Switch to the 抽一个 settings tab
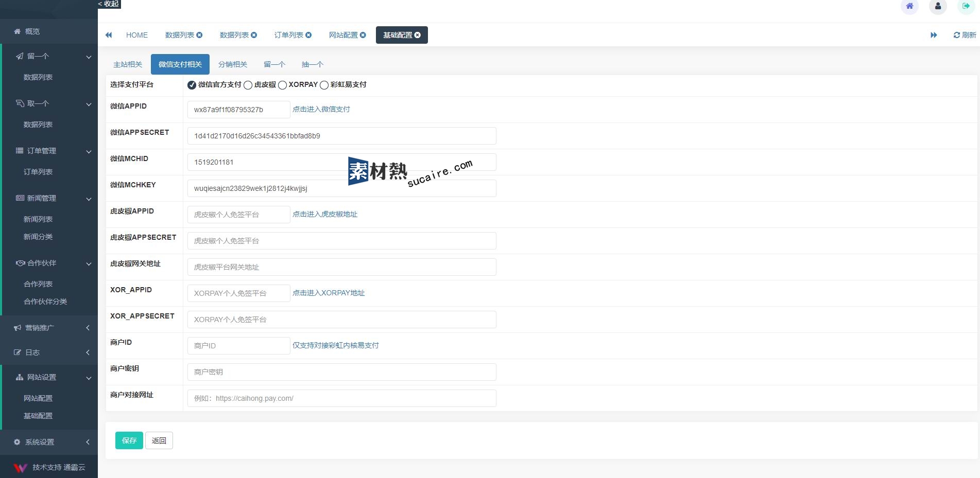The image size is (980, 478). pos(313,64)
